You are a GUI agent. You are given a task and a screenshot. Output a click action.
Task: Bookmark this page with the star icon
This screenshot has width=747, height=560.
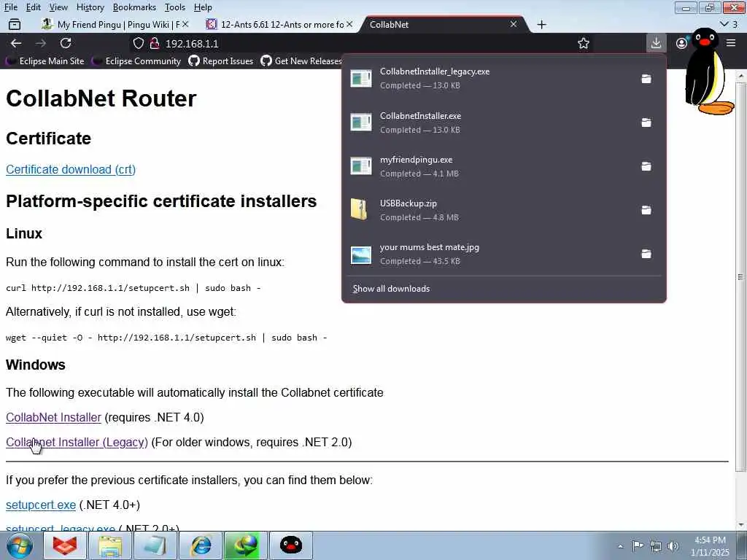583,43
